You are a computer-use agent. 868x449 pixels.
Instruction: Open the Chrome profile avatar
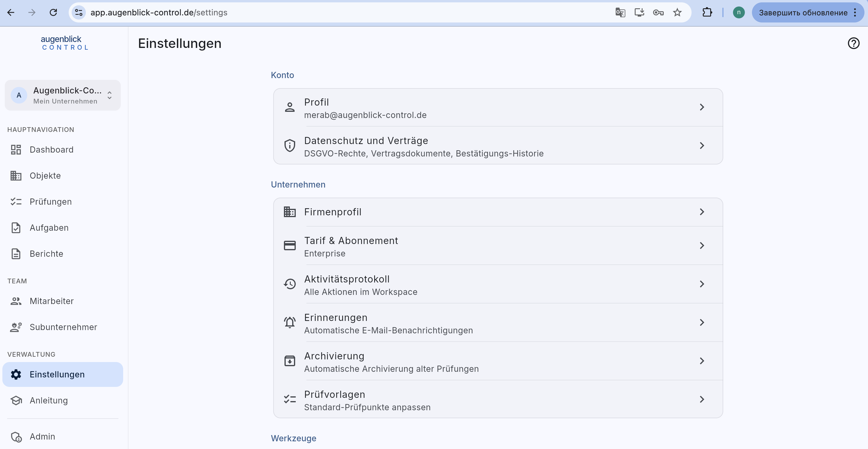[x=739, y=12]
